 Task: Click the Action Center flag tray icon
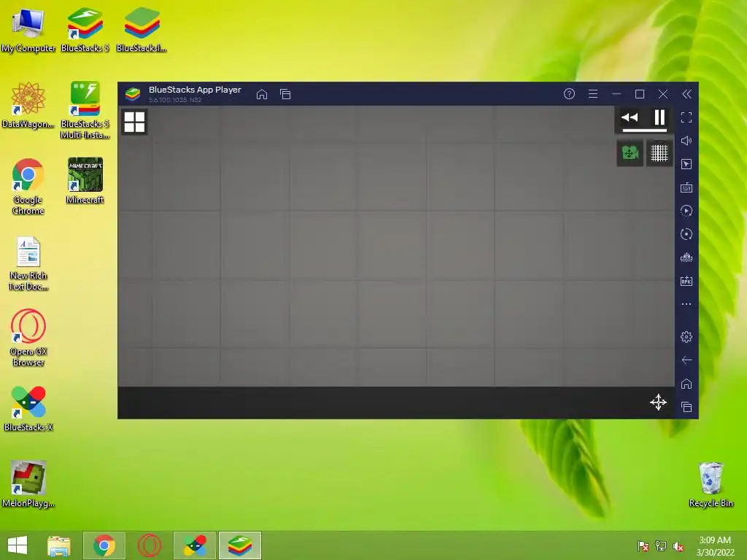[x=643, y=546]
